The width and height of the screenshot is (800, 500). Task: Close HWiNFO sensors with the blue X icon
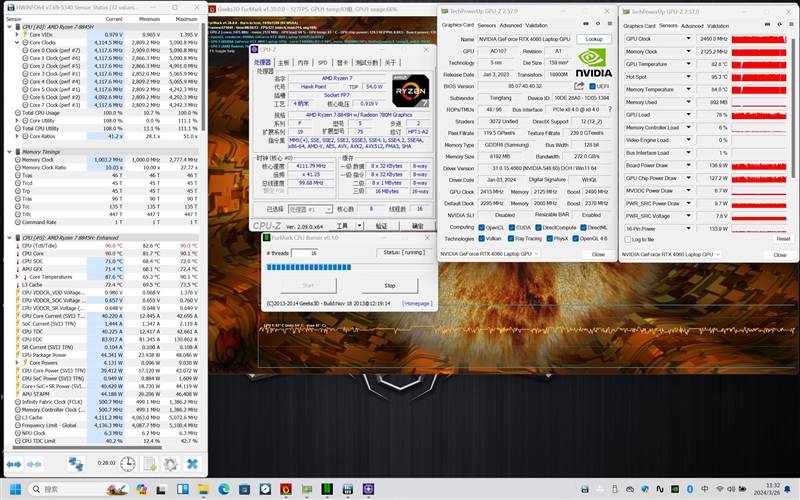pos(192,464)
